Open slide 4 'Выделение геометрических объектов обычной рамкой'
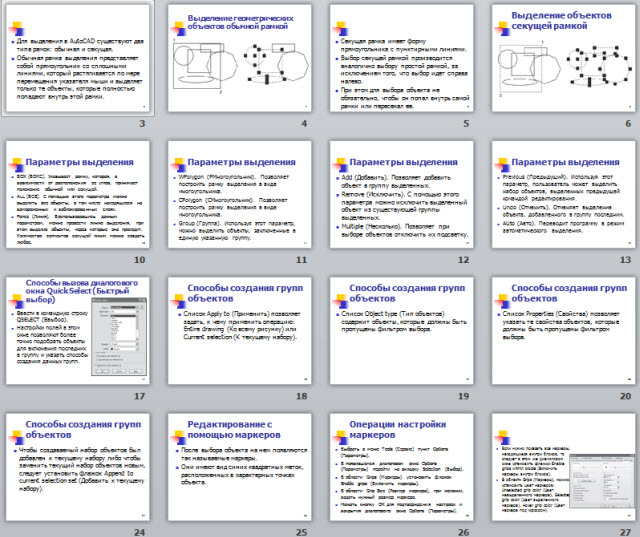The height and width of the screenshot is (537, 640). [238, 58]
